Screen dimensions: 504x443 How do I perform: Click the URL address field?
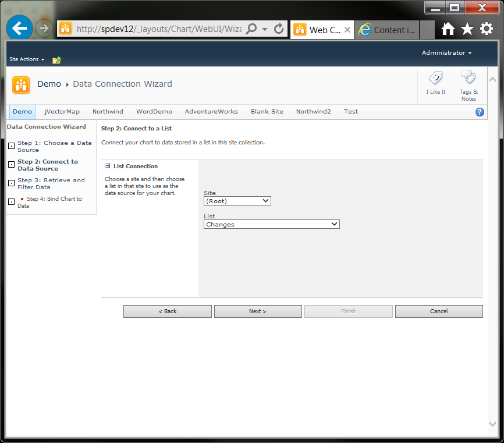tap(159, 29)
